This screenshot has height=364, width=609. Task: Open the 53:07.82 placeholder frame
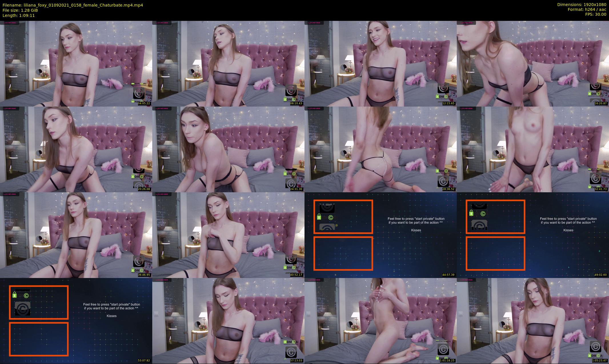pyautogui.click(x=76, y=321)
